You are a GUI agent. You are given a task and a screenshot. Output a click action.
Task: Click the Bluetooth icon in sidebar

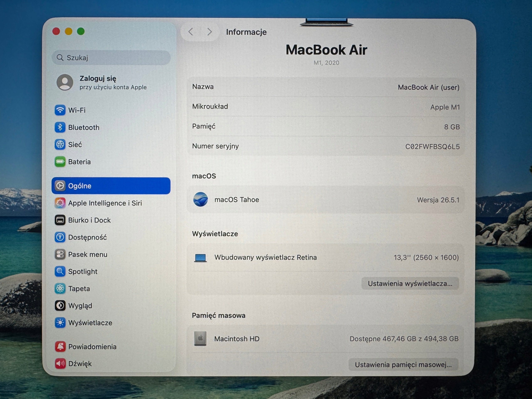[x=60, y=127]
